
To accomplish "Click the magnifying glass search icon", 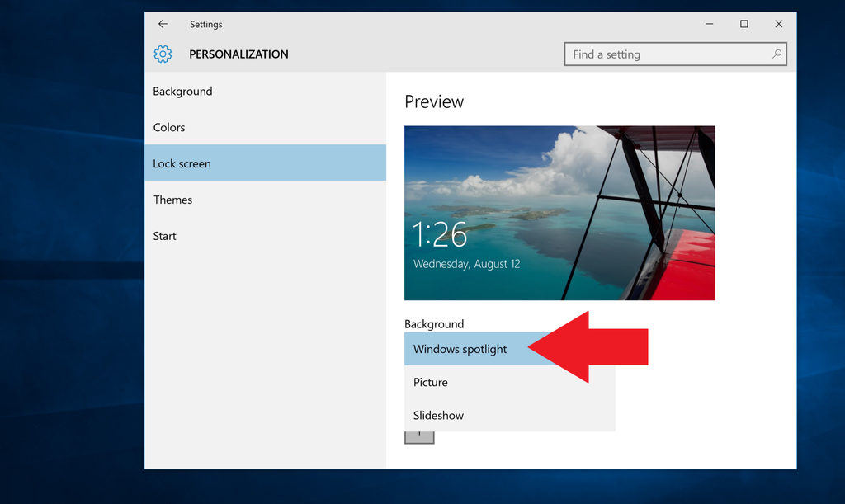I will coord(777,54).
